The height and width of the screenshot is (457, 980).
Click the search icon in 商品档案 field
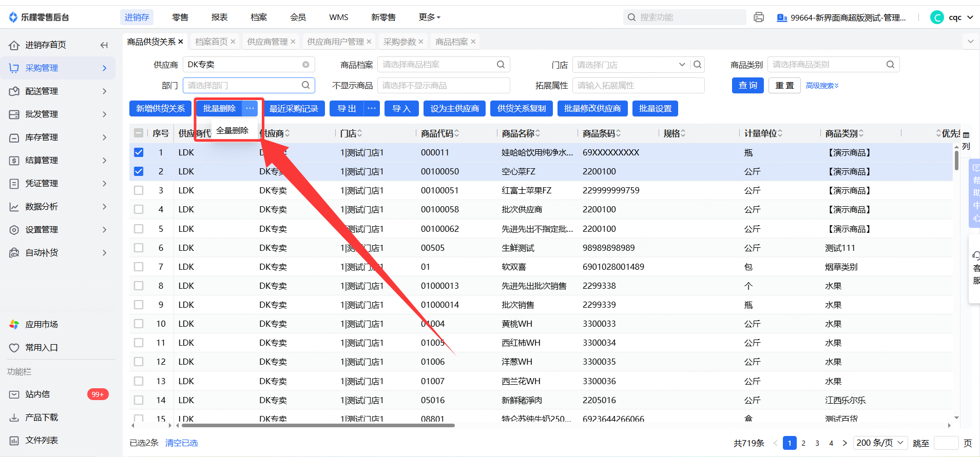point(501,65)
